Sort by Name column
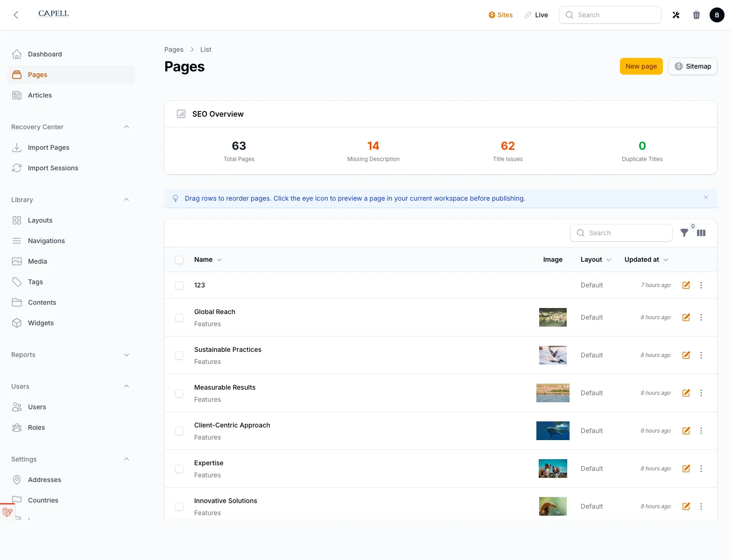732x560 pixels. coord(208,259)
